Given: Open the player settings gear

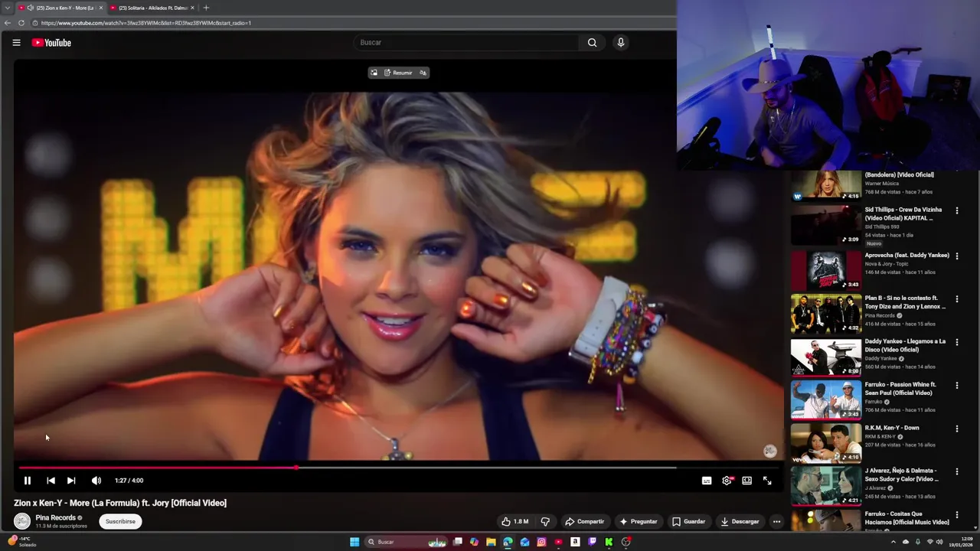Looking at the screenshot, I should pyautogui.click(x=727, y=481).
